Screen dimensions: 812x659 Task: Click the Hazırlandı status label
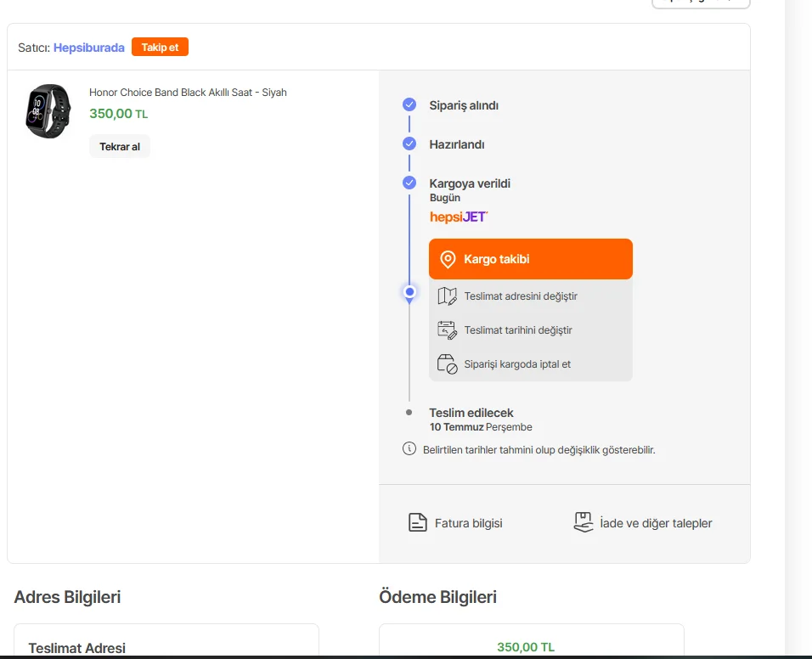(x=457, y=144)
